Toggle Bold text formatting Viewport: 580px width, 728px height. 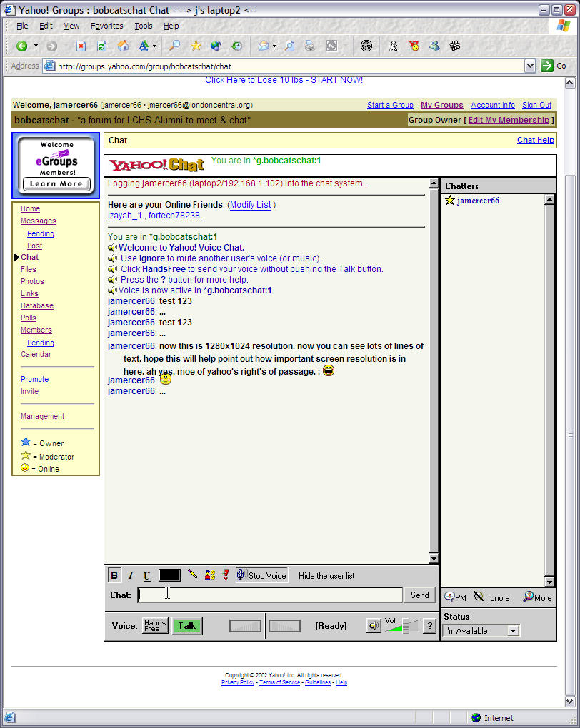click(x=114, y=576)
